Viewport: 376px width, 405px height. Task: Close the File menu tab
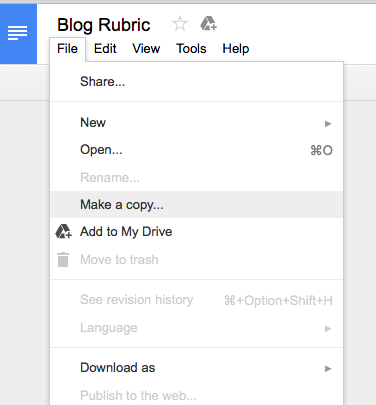click(67, 49)
